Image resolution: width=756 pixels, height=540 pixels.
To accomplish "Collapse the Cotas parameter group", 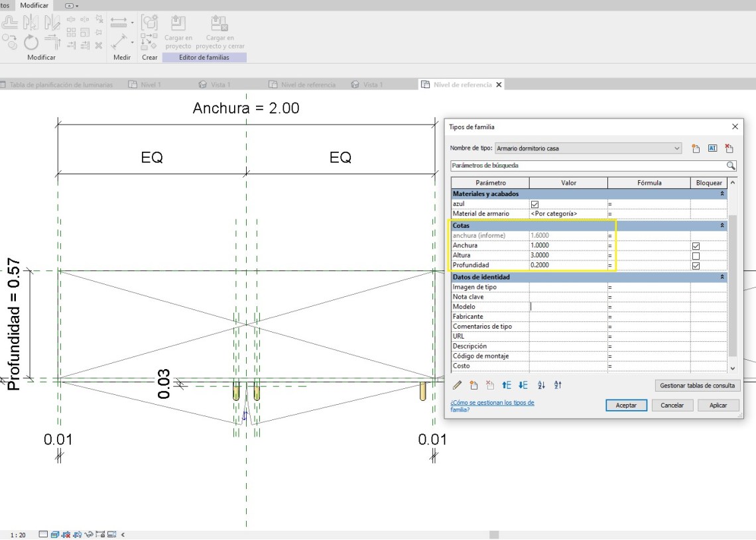I will click(x=722, y=226).
